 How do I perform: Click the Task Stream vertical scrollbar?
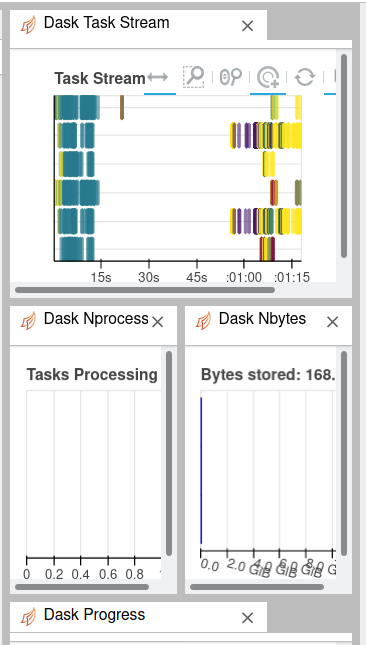point(344,156)
